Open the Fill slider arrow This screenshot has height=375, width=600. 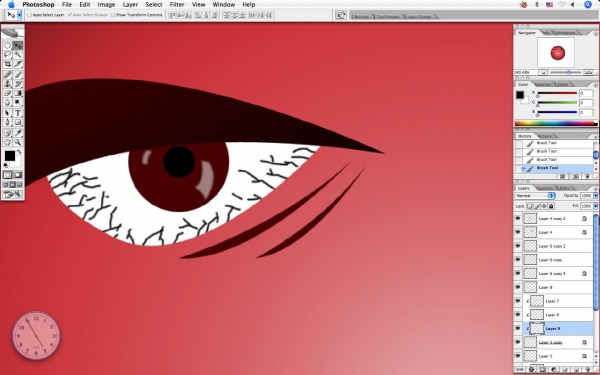(595, 206)
